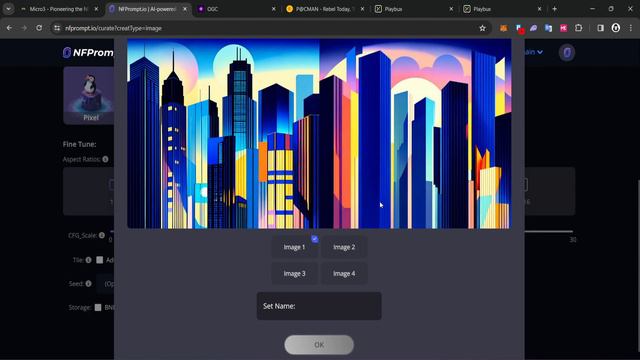Viewport: 640px width, 360px height.
Task: Select the Image 1 option
Action: point(294,247)
